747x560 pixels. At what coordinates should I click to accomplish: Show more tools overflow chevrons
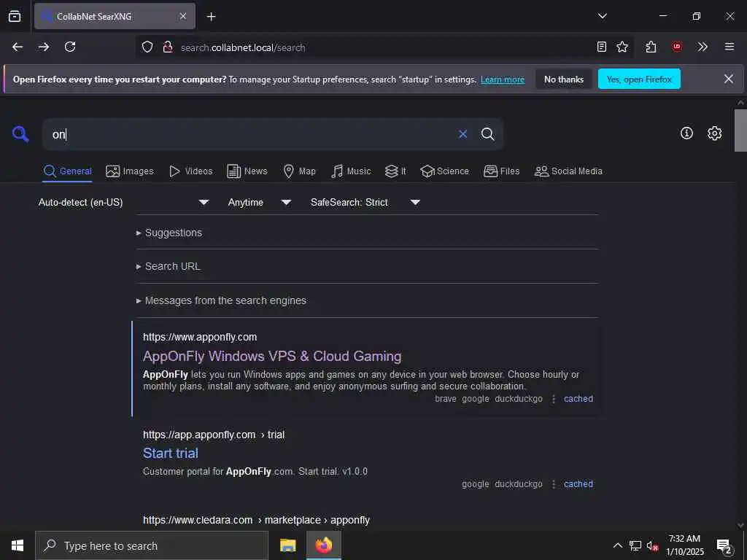(x=703, y=47)
